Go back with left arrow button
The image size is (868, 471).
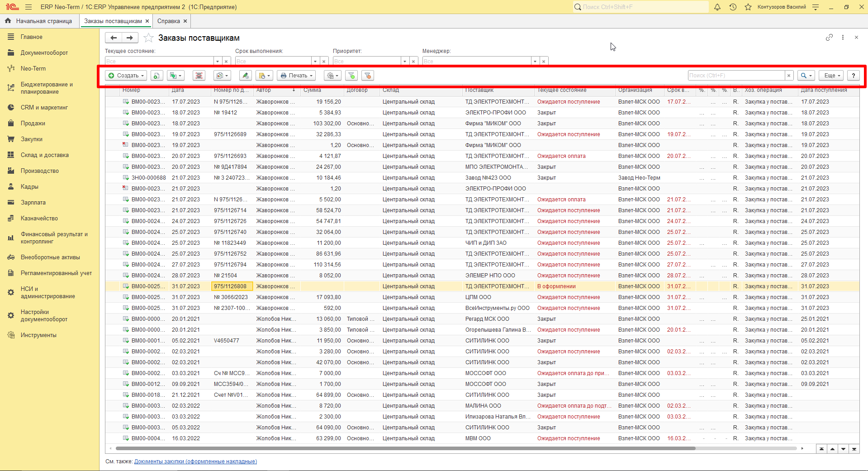point(114,38)
